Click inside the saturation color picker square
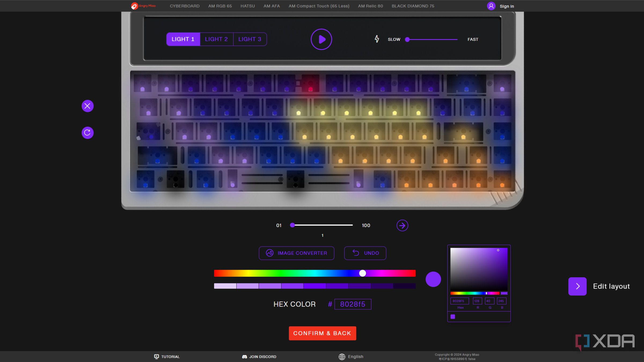This screenshot has width=644, height=362. (x=479, y=269)
